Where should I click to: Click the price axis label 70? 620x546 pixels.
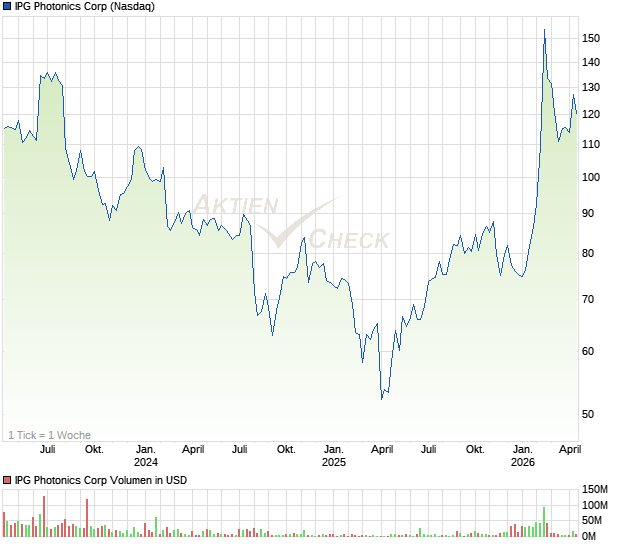588,299
